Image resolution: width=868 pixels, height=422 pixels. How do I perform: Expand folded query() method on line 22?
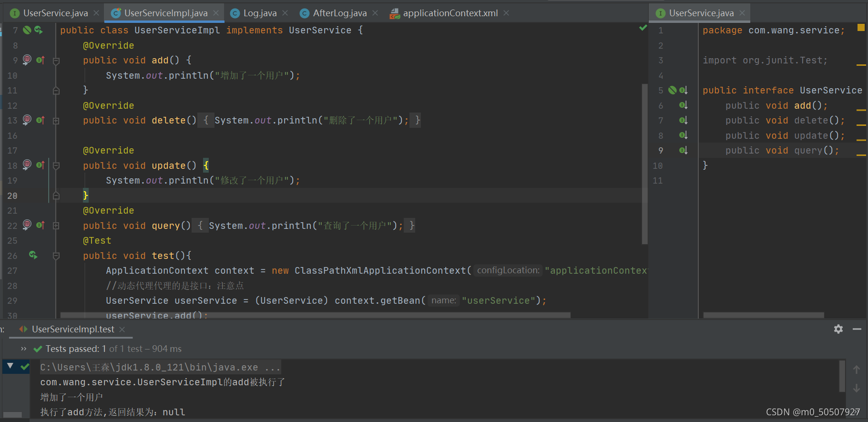click(56, 226)
